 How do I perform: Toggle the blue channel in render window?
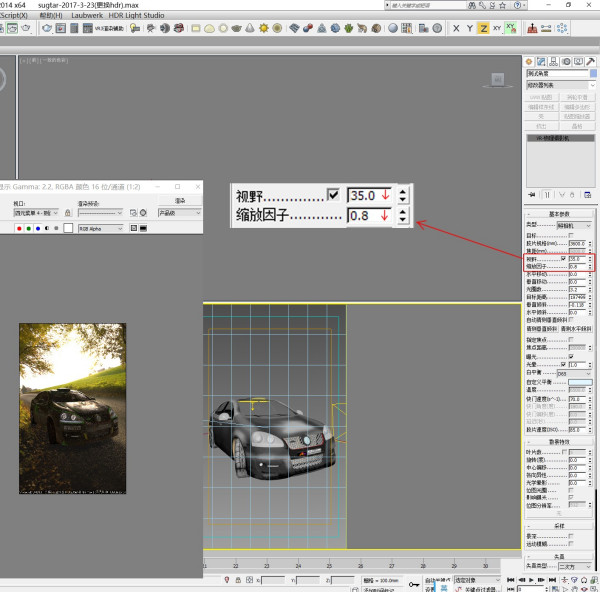(x=38, y=228)
